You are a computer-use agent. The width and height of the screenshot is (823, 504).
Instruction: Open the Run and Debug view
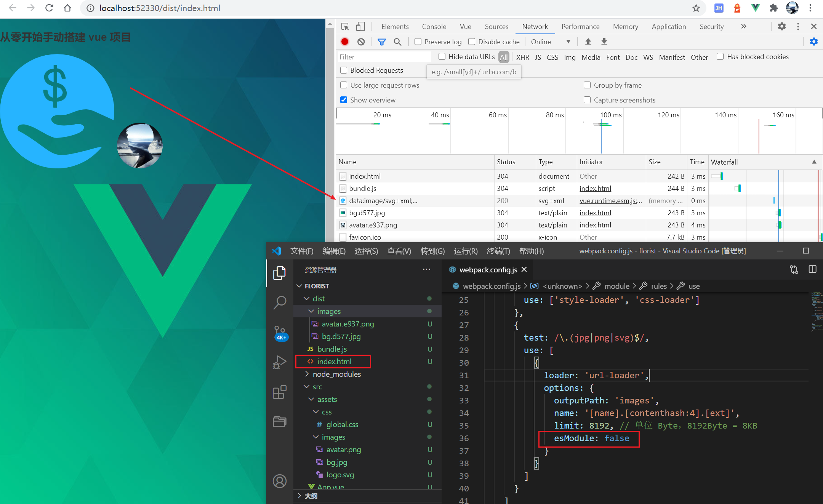tap(280, 362)
